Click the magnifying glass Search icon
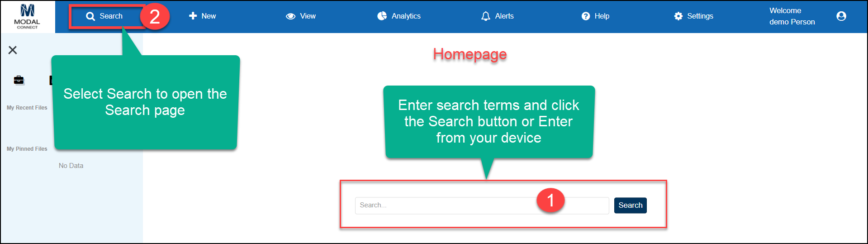868x244 pixels. coord(90,16)
